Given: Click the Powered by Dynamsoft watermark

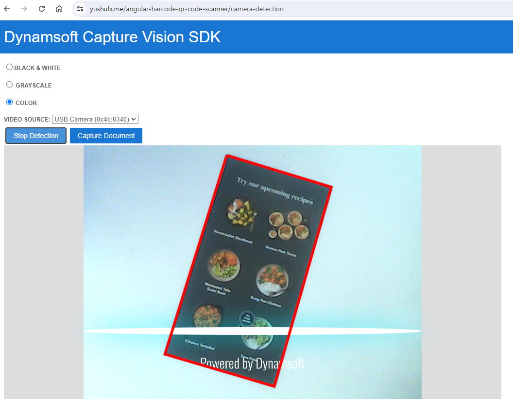Looking at the screenshot, I should pyautogui.click(x=252, y=363).
